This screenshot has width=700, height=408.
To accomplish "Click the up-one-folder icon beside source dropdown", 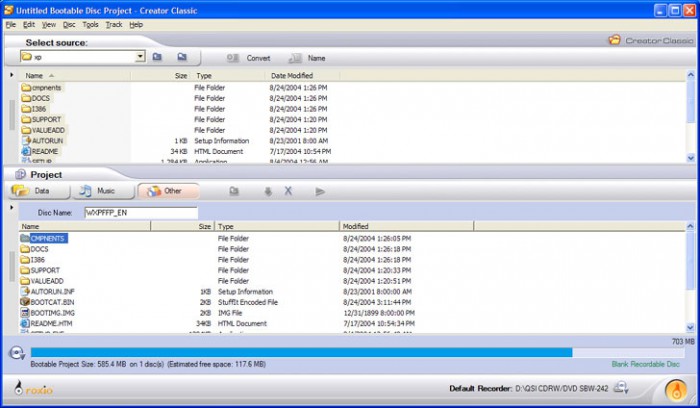I will point(157,57).
